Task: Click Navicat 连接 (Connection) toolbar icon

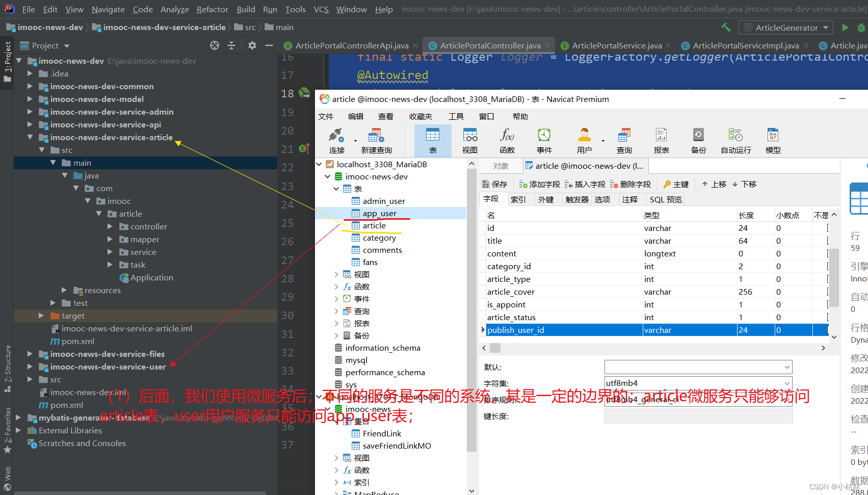Action: click(x=336, y=141)
